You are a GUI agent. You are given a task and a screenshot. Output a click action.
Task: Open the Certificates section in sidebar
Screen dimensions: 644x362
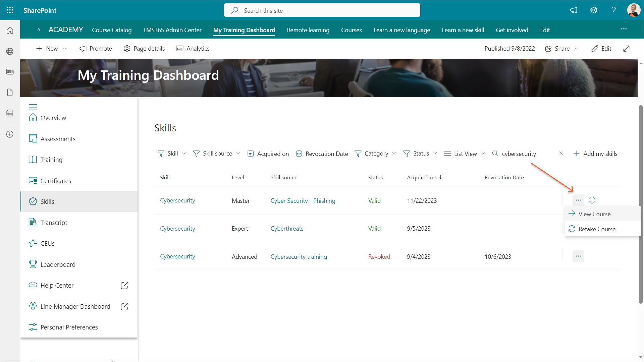coord(56,181)
